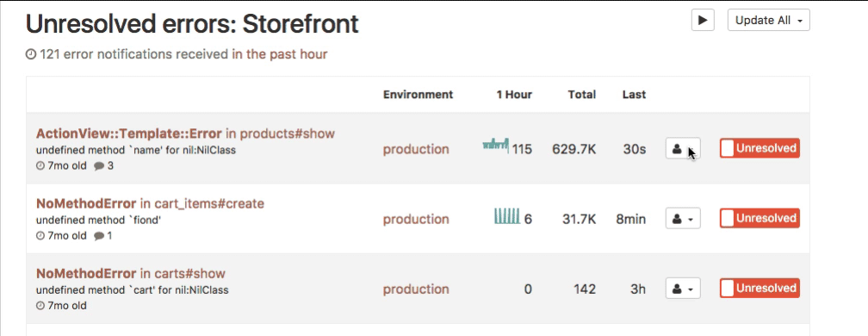
Task: Click the 1 Hour column header
Action: (514, 95)
